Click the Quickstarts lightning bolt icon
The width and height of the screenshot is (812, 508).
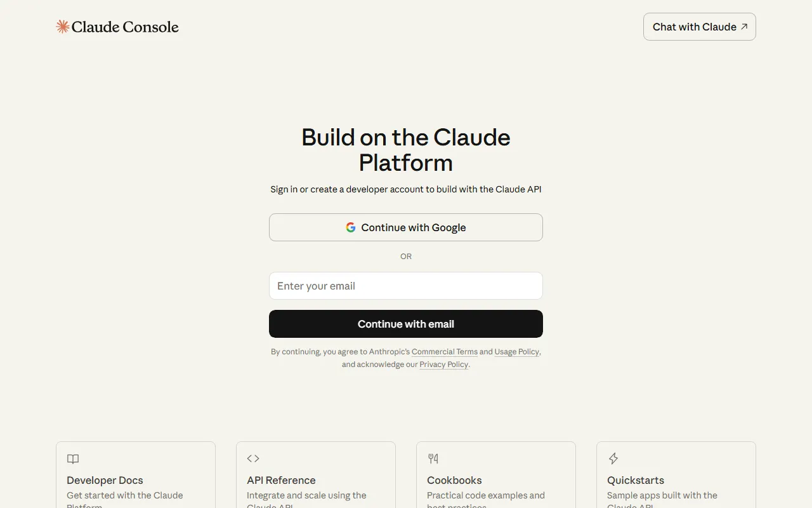(613, 458)
